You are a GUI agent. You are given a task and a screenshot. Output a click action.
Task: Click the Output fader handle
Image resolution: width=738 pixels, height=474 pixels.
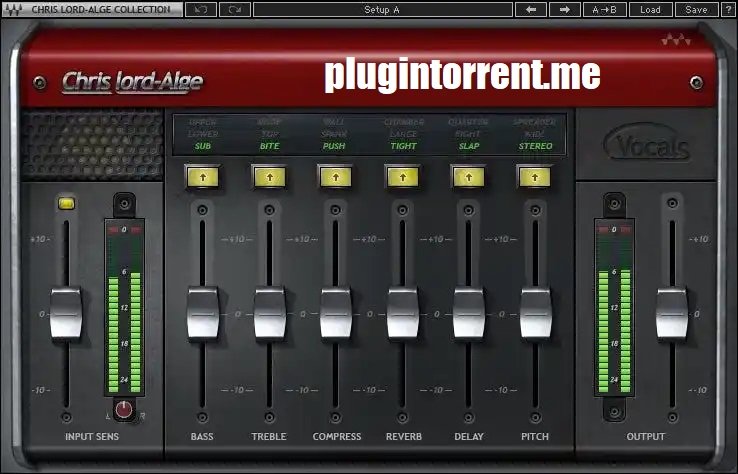pyautogui.click(x=672, y=313)
